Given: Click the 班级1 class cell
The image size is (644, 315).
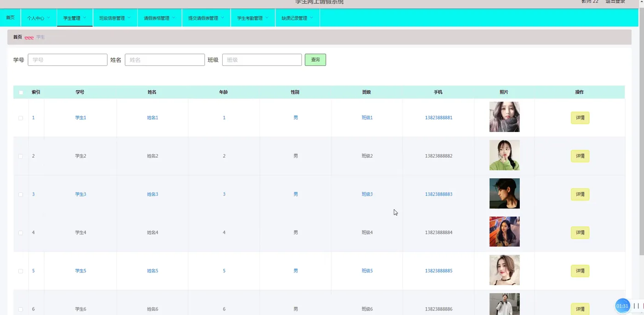Looking at the screenshot, I should [x=367, y=118].
